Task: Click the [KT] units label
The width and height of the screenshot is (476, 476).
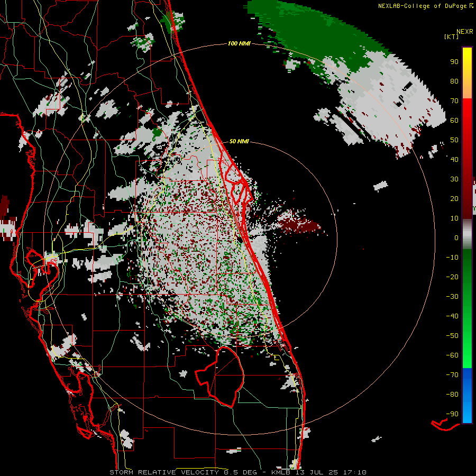Action: click(x=452, y=36)
